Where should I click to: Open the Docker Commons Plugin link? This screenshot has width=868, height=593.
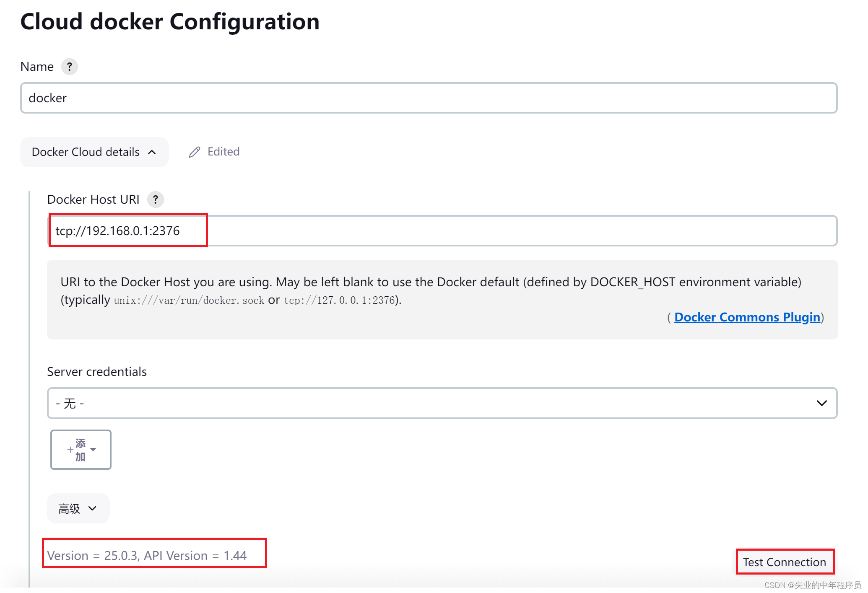pos(747,317)
